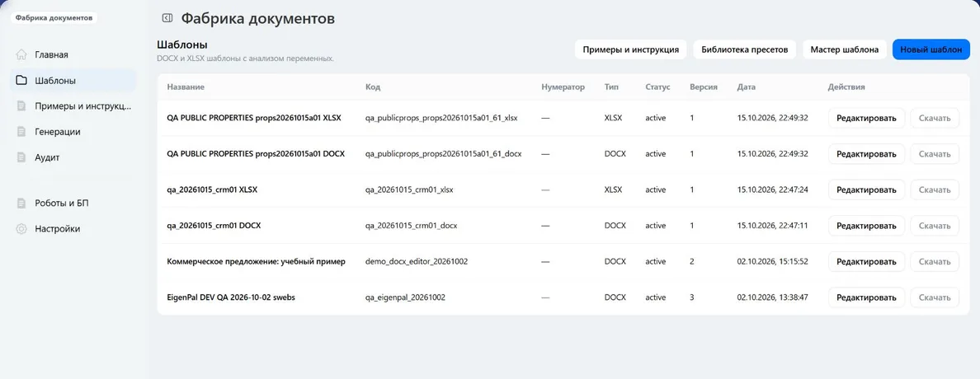This screenshot has height=379, width=980.
Task: Click code qa_publicprops_props20261015a01_61_xlsx
Action: click(441, 117)
